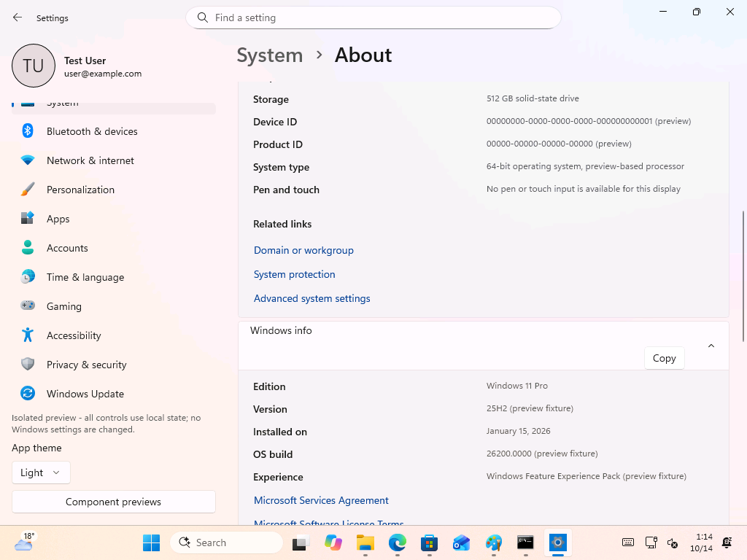Screen dimensions: 747x560
Task: Open the Domain or workgroup link
Action: [x=303, y=250]
